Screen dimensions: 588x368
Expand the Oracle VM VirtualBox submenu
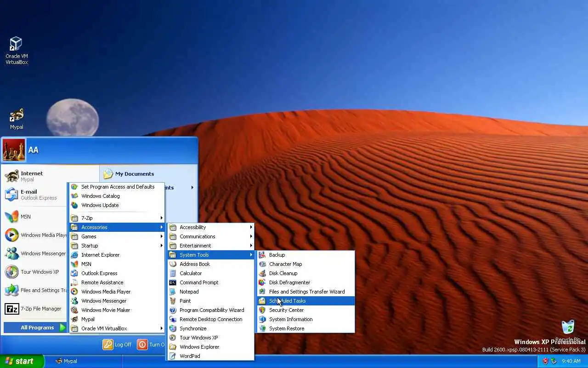coord(117,328)
